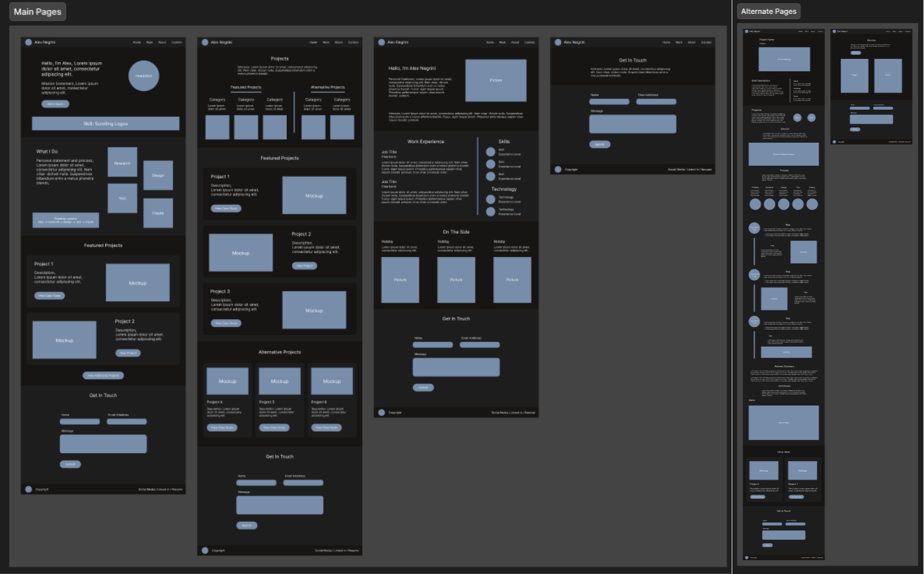Screen dimensions: 924x574
Task: Select the Get In Touch heading on the Contact page
Action: pyautogui.click(x=633, y=60)
